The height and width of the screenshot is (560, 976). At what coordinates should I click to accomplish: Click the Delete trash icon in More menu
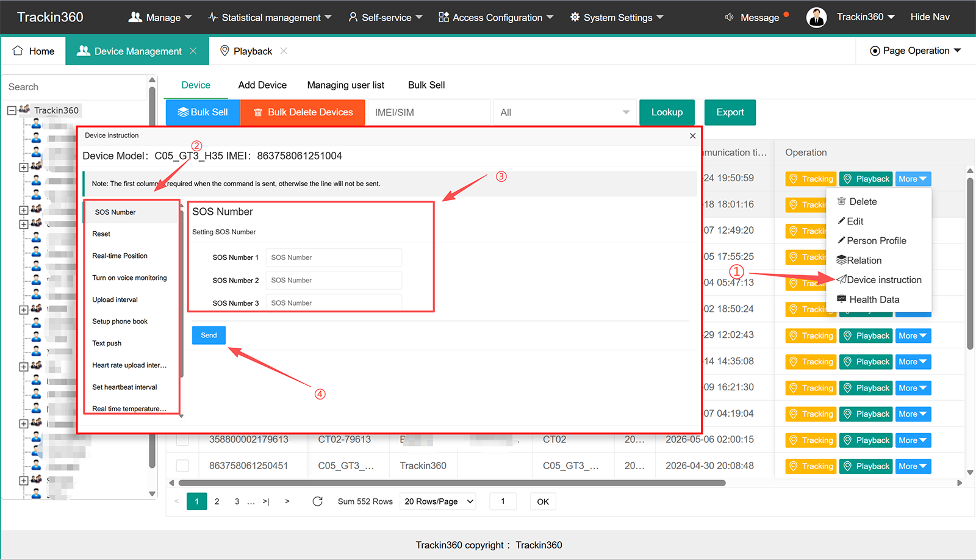(x=841, y=201)
